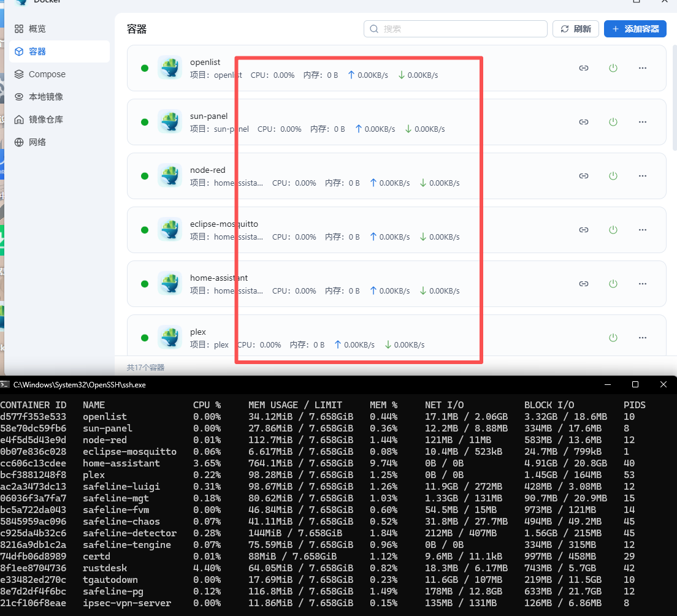
Task: Toggle power for home-assistant container
Action: [x=613, y=284]
